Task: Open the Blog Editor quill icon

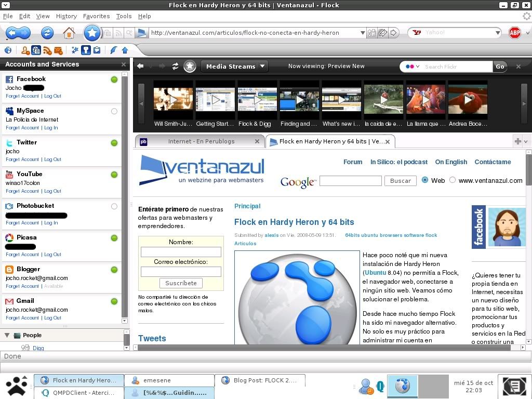Action: point(114,50)
